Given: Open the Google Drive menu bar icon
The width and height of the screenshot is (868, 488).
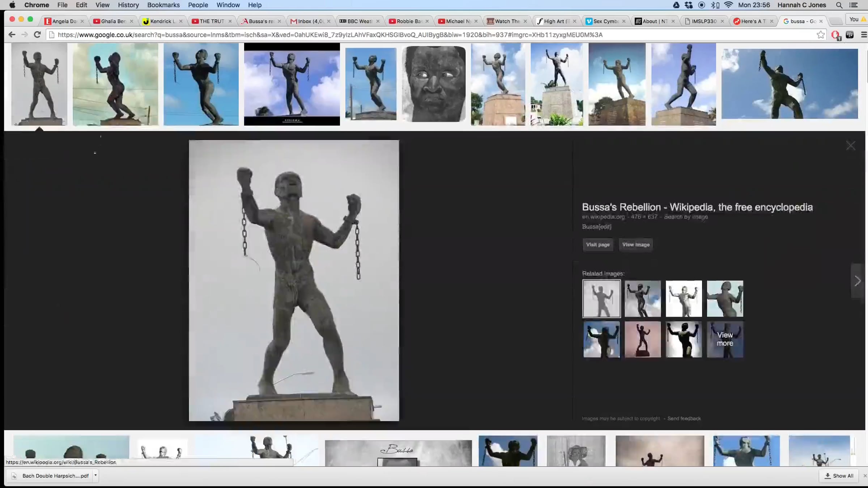Looking at the screenshot, I should (676, 5).
